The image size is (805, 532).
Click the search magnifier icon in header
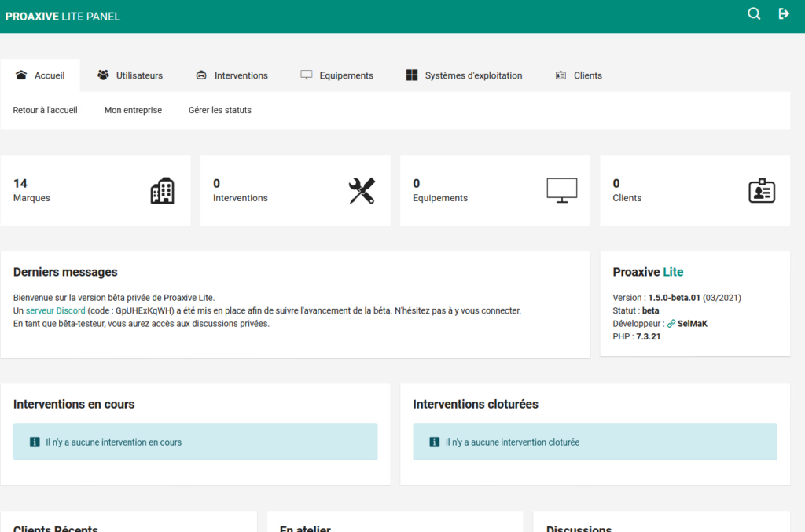(754, 13)
